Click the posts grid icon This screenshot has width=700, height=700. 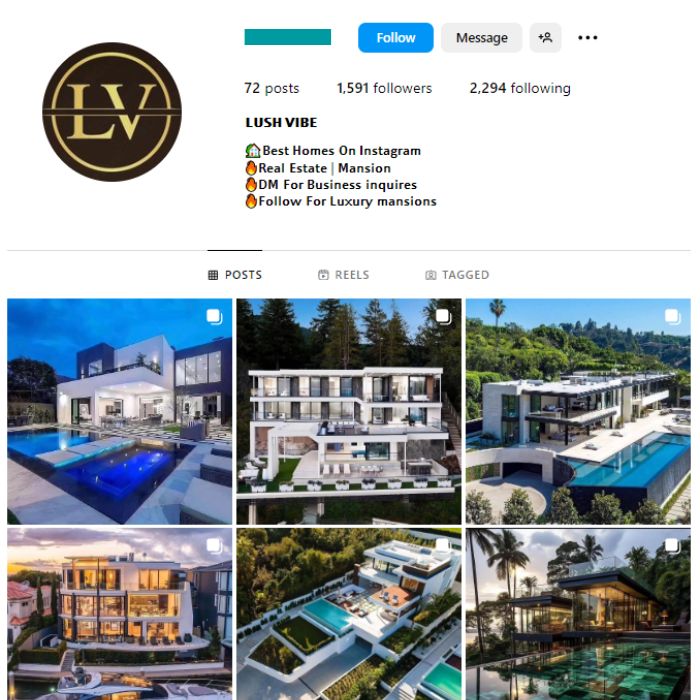click(x=213, y=275)
